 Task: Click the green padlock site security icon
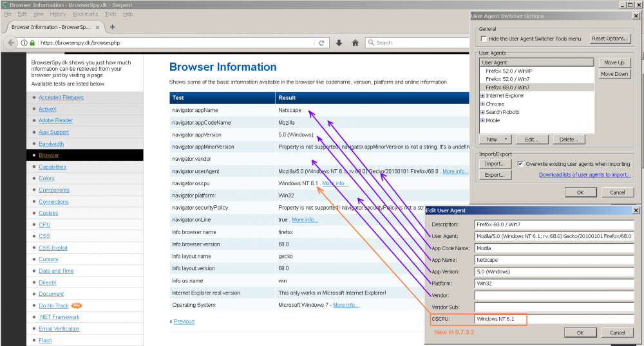point(32,43)
